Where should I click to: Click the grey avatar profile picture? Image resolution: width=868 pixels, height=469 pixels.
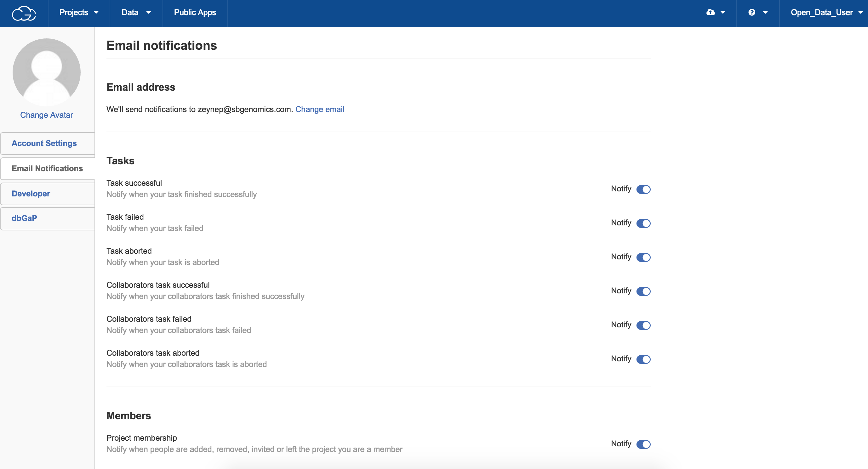click(47, 72)
